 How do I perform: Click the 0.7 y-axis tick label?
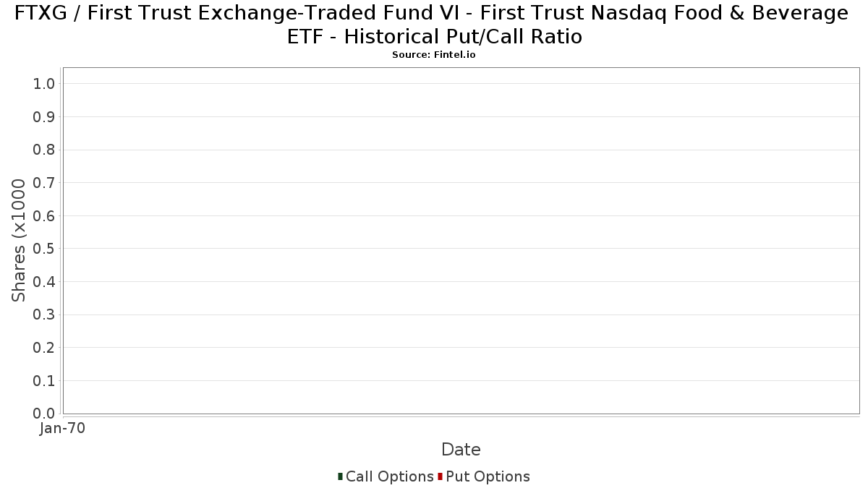(x=44, y=183)
